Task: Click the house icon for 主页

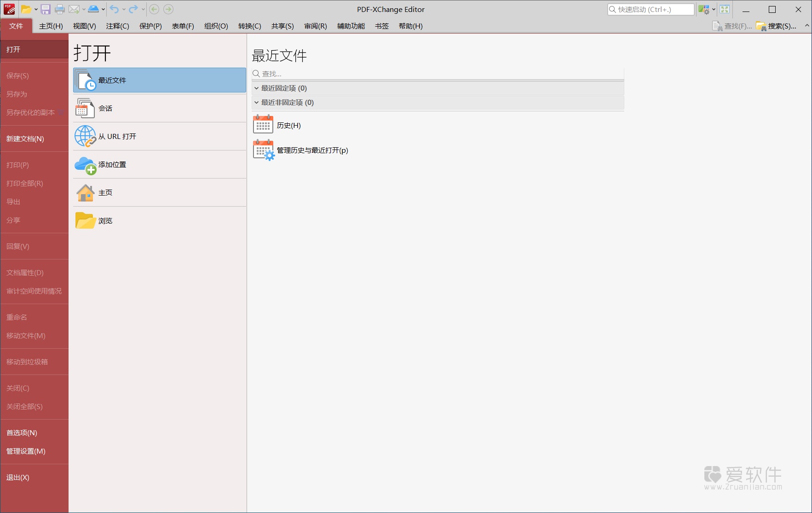Action: (x=86, y=193)
